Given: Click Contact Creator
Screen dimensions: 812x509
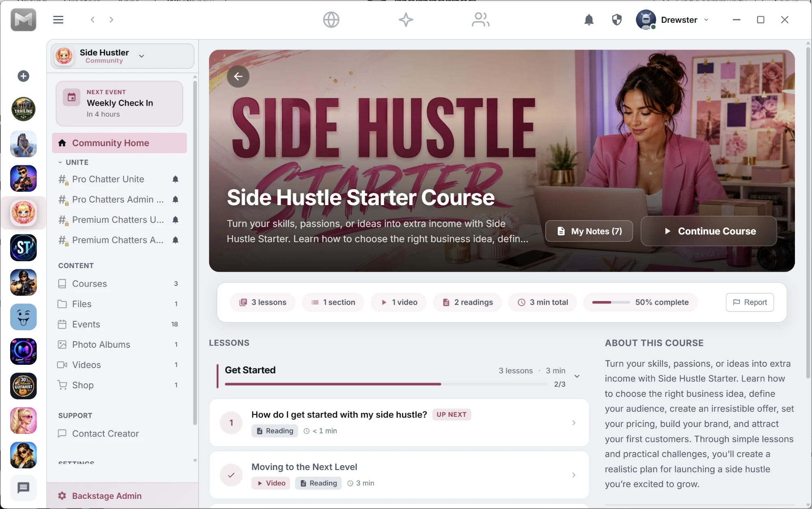Looking at the screenshot, I should coord(119,433).
